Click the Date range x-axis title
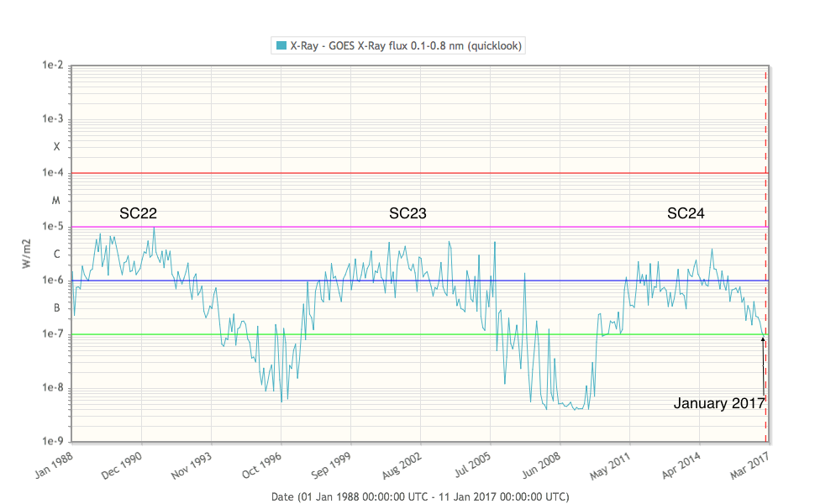This screenshot has height=504, width=815. click(x=420, y=496)
